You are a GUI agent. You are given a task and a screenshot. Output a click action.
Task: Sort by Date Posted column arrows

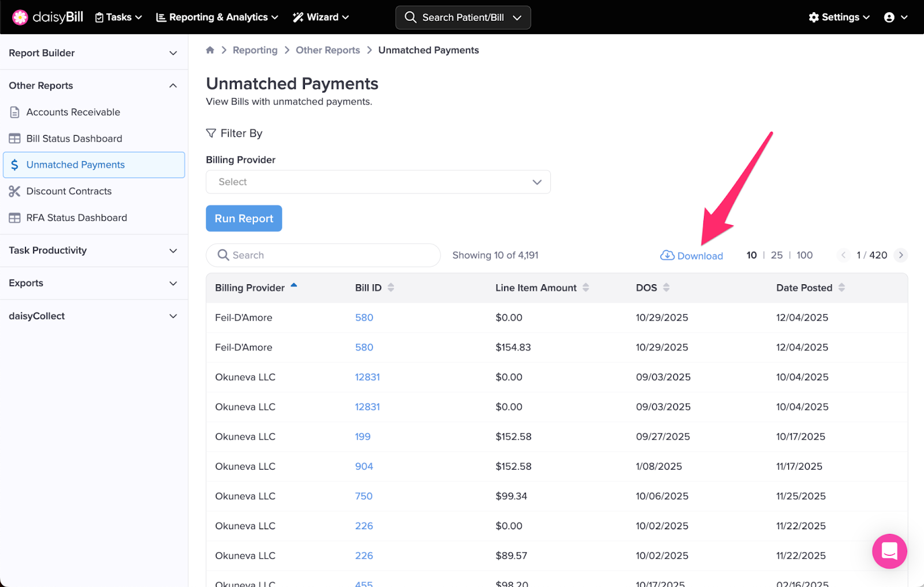(x=841, y=288)
